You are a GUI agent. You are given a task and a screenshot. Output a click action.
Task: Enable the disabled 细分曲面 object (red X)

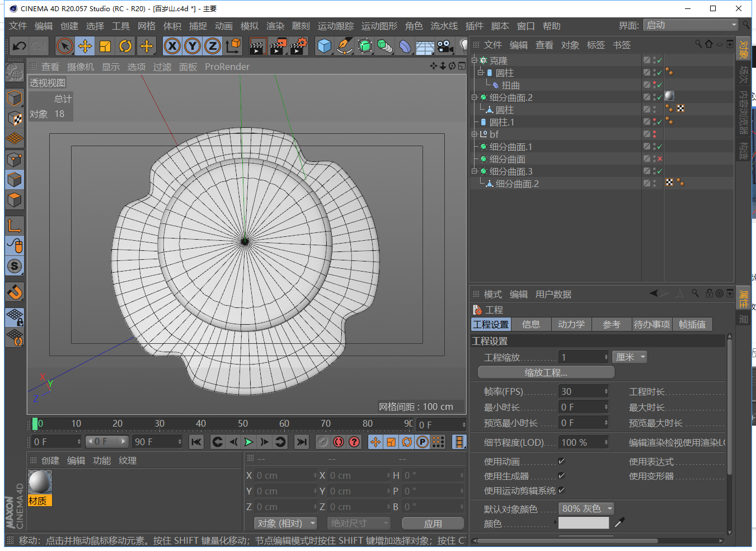(x=659, y=159)
